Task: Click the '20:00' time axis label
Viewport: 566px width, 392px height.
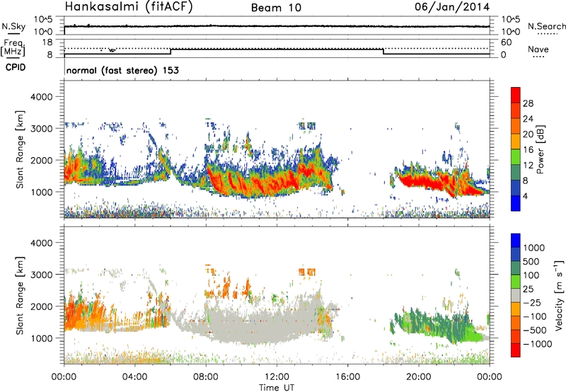Action: (x=419, y=377)
